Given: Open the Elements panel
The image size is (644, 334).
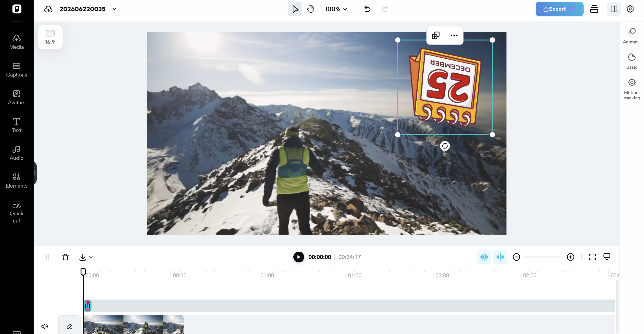Looking at the screenshot, I should click(17, 181).
